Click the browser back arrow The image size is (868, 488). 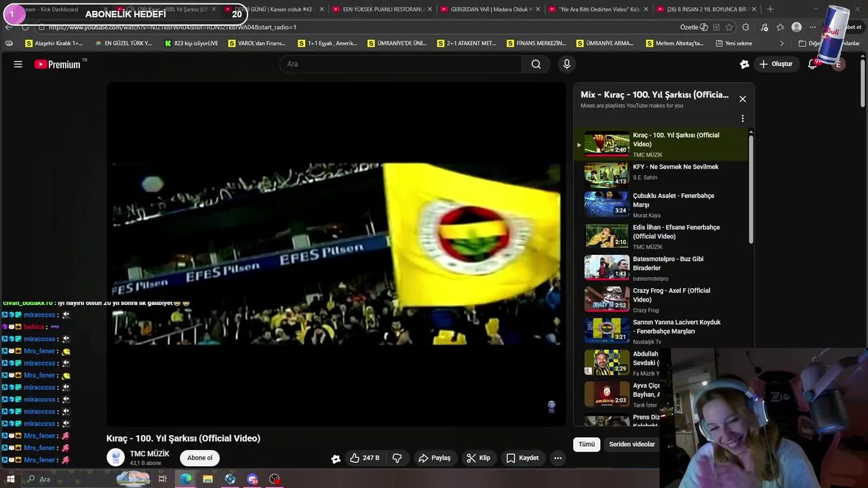(9, 27)
